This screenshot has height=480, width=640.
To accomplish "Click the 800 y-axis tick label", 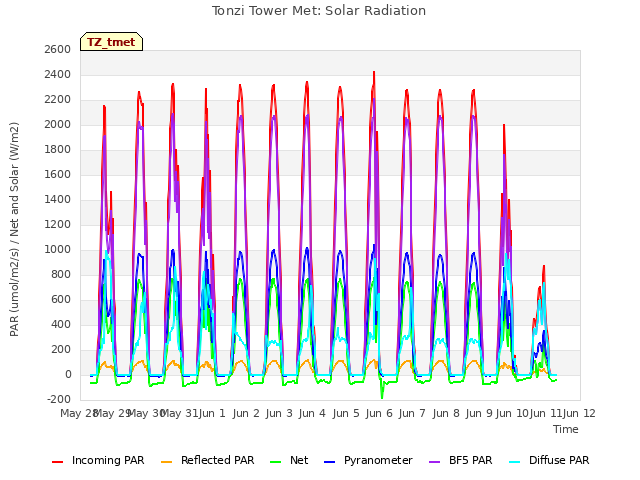I will pyautogui.click(x=62, y=275).
